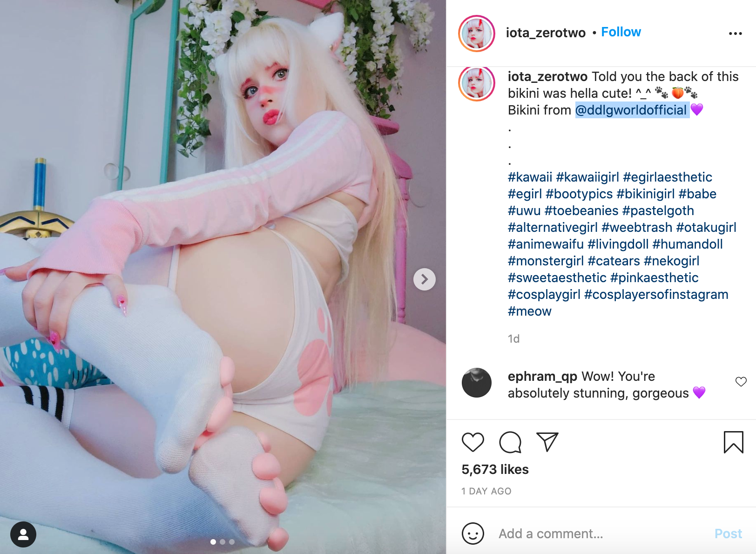The image size is (756, 554).
Task: Open the three-dot more options menu
Action: coord(736,33)
